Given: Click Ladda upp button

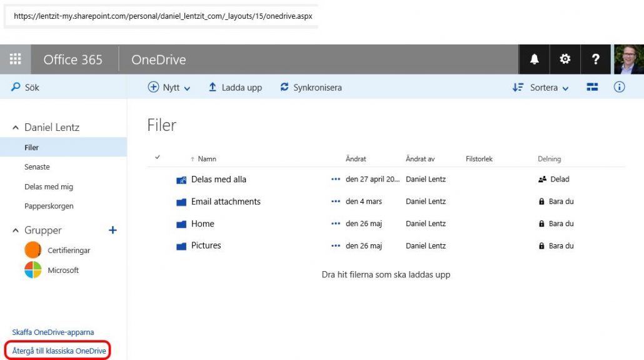Looking at the screenshot, I should point(235,87).
